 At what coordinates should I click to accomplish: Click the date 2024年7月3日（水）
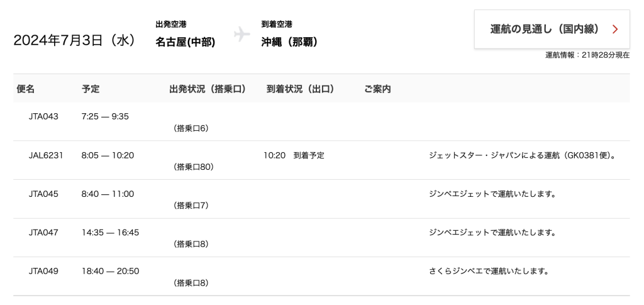[x=75, y=41]
